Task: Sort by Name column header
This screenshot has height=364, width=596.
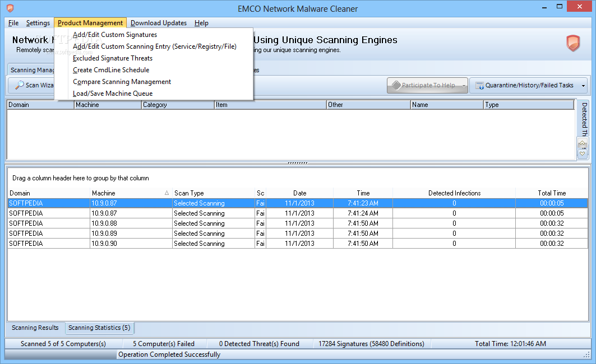Action: click(447, 105)
